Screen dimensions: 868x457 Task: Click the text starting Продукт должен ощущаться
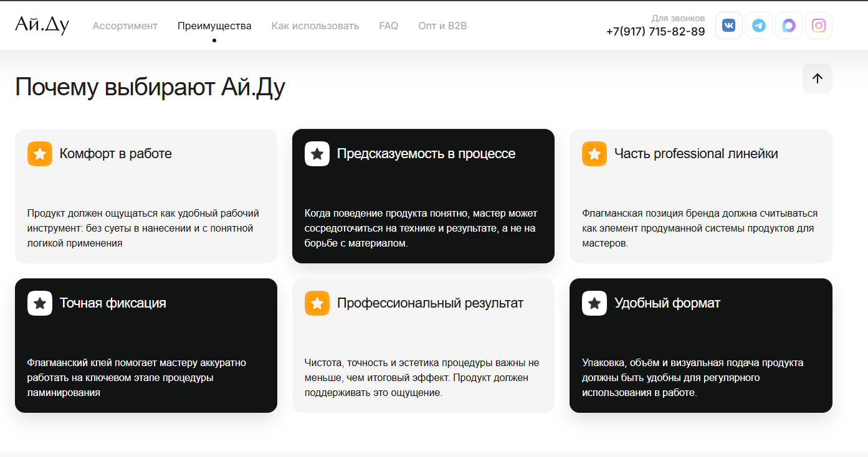(x=143, y=228)
